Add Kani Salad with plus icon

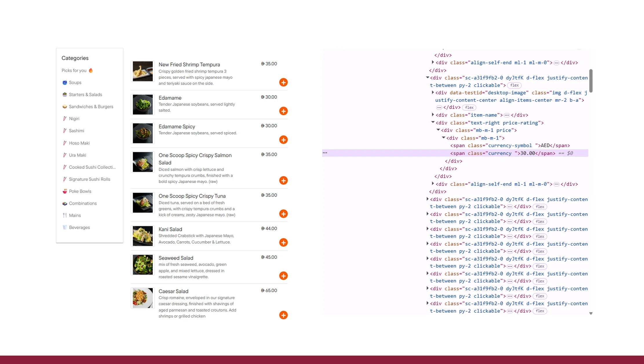pyautogui.click(x=283, y=242)
